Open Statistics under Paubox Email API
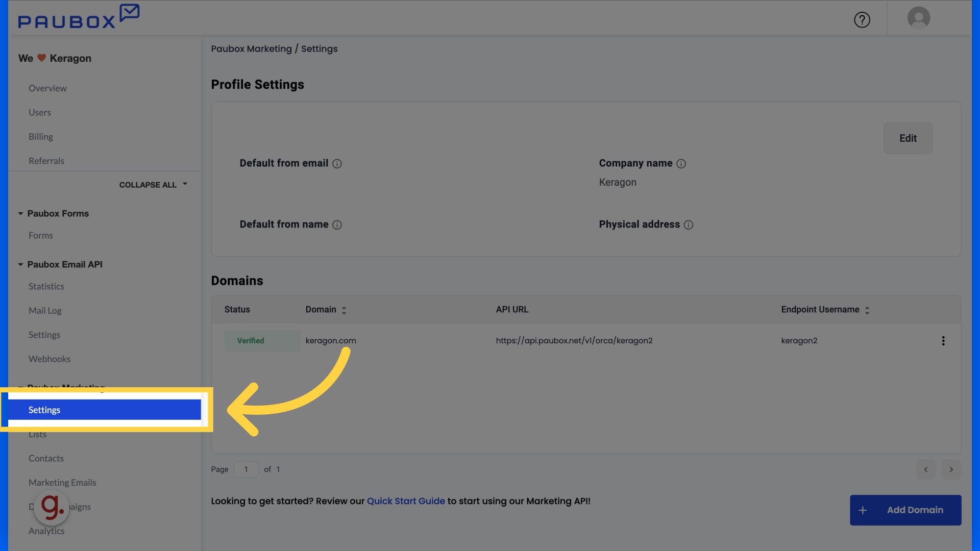 coord(46,287)
